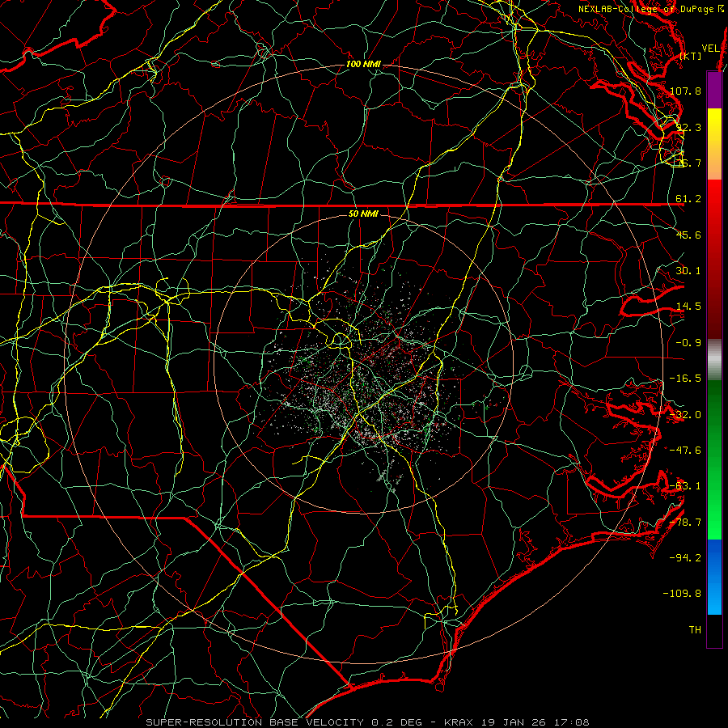This screenshot has height=728, width=728.
Task: Click the gray near-zero color bar segment
Action: click(714, 360)
